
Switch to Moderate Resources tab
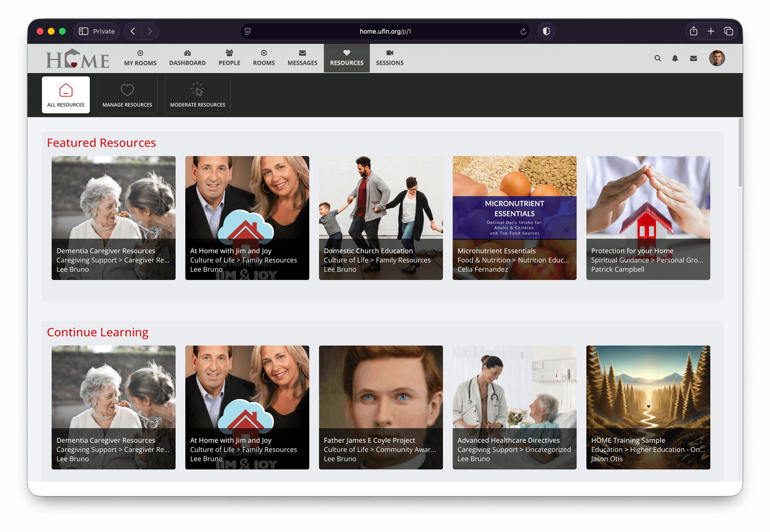pyautogui.click(x=197, y=95)
